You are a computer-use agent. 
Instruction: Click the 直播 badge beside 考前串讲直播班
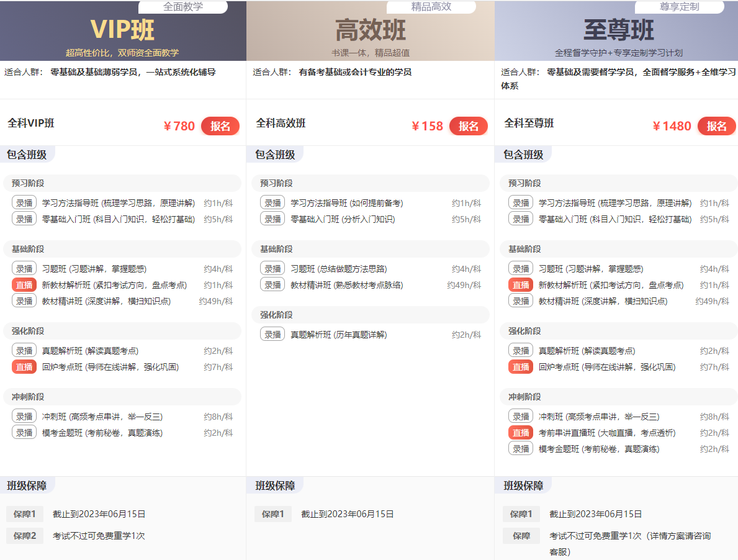[x=521, y=433]
